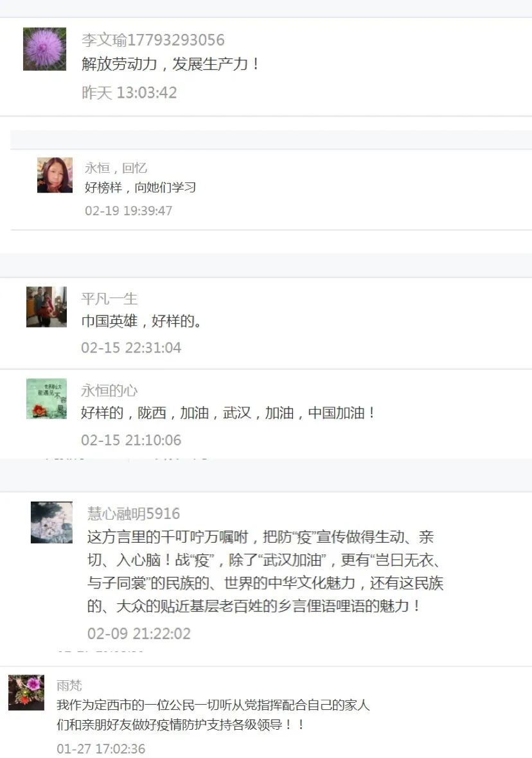
Task: Select comment 解放劳动力，发展生产力！
Action: coord(171,64)
